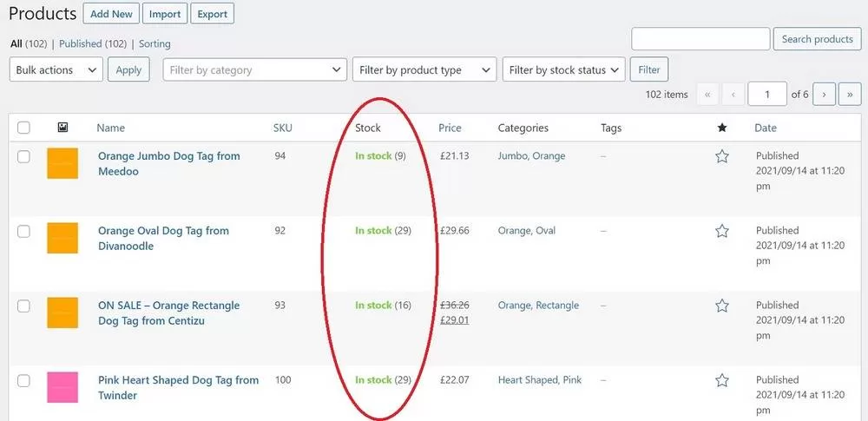Open the Filter by stock status dropdown

[x=564, y=70]
